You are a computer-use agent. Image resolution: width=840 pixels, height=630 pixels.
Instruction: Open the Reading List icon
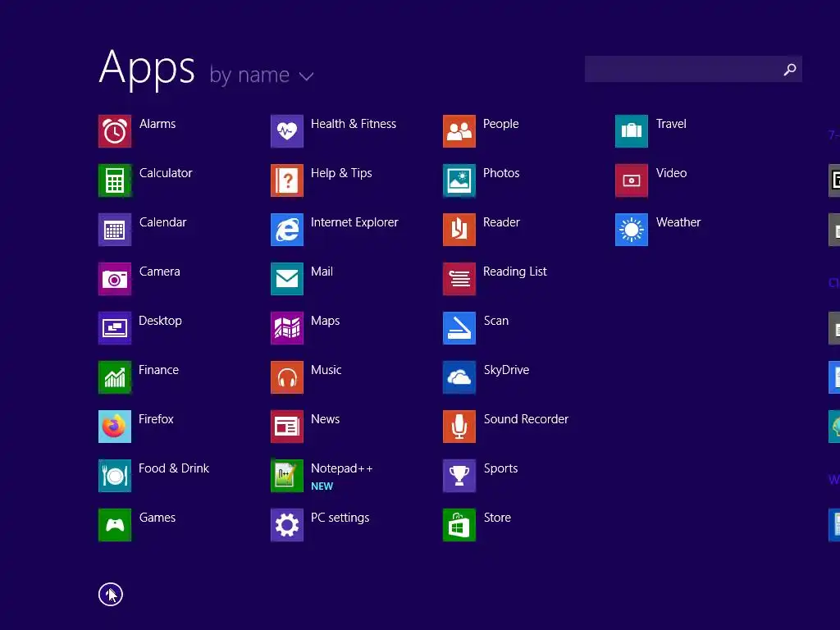pos(459,279)
